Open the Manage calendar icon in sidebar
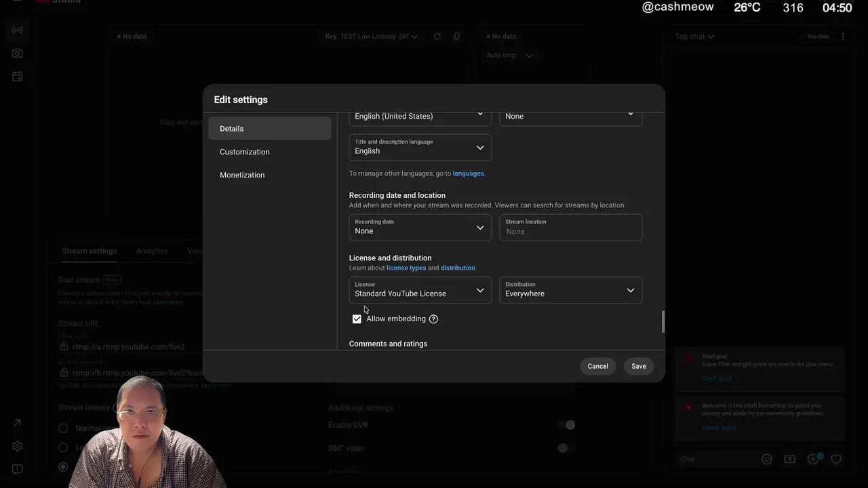Viewport: 868px width, 488px height. (18, 77)
